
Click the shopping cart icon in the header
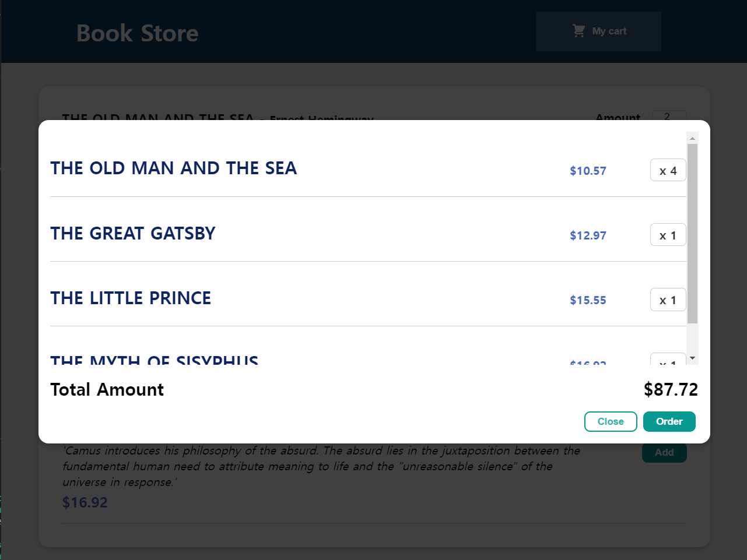pyautogui.click(x=578, y=31)
